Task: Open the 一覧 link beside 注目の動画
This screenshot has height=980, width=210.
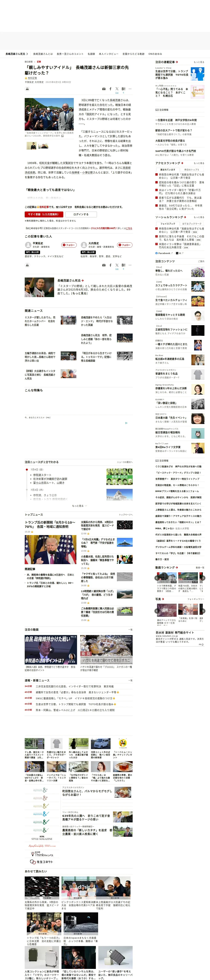Action: [x=130, y=630]
